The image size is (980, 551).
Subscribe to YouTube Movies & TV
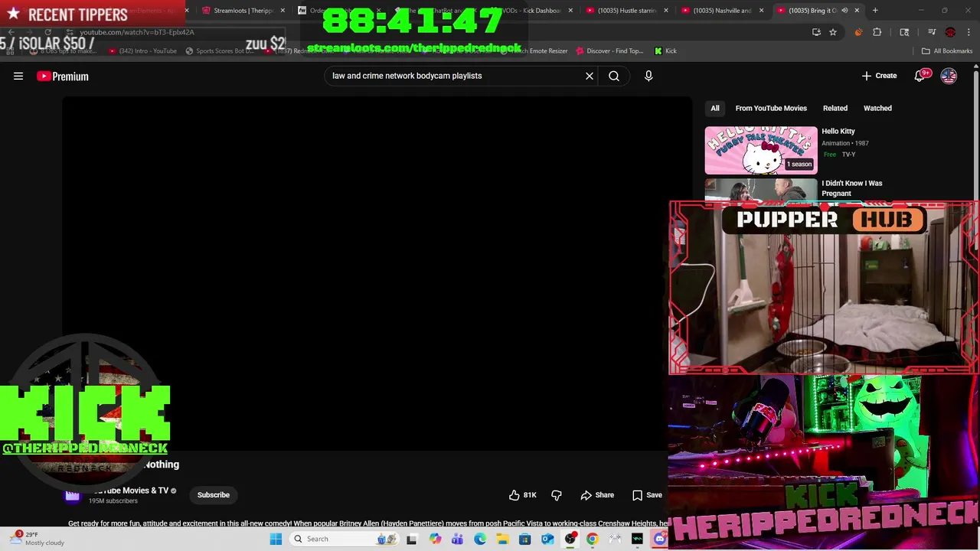pos(214,495)
